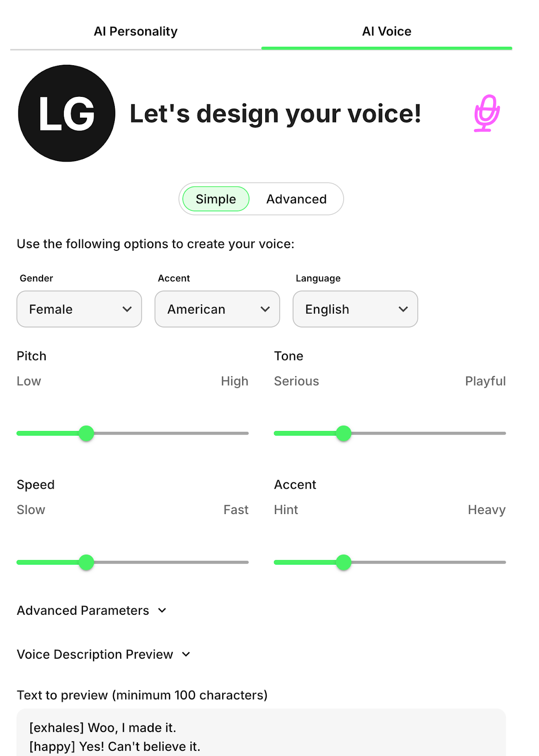Select Simple voice mode
This screenshot has height=756, width=539.
215,199
